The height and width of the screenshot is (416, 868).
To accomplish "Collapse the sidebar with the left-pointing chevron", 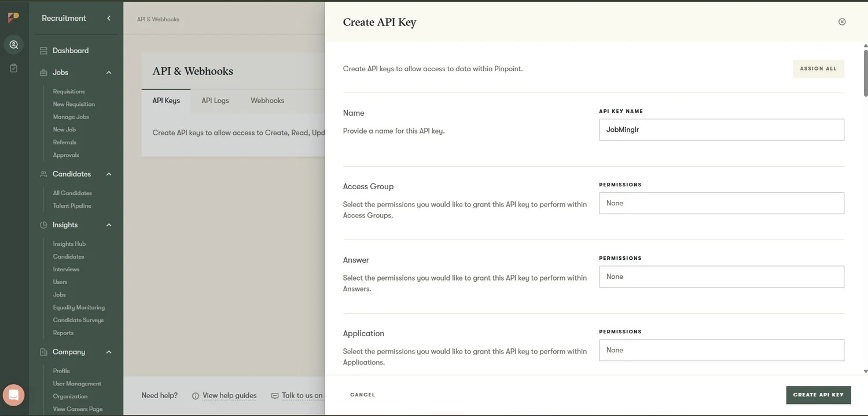I will tap(108, 18).
